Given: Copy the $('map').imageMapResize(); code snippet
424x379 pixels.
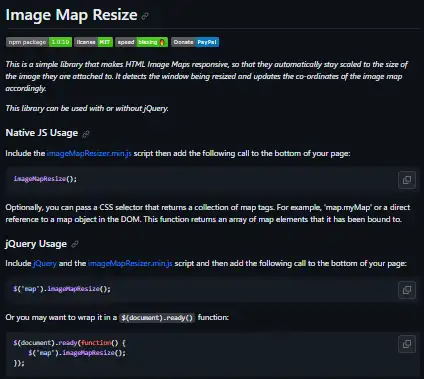Looking at the screenshot, I should point(407,290).
